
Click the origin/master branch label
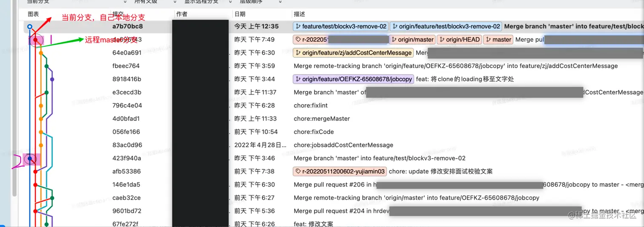pos(412,40)
